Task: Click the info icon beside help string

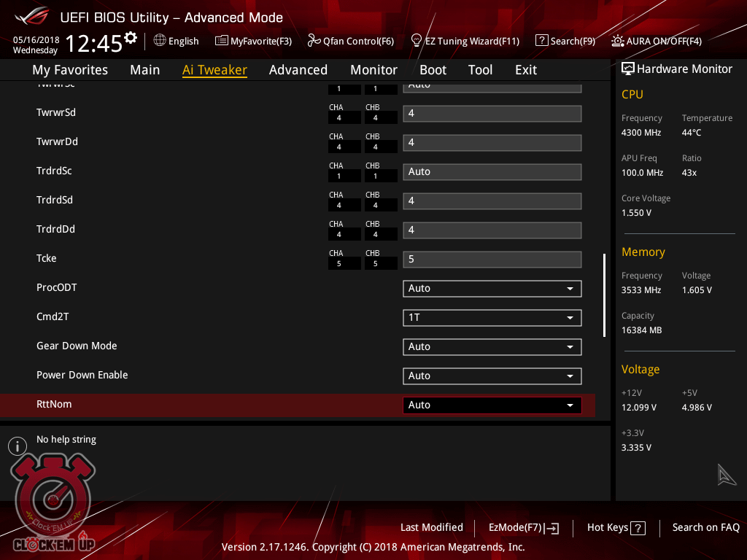Action: (x=18, y=446)
